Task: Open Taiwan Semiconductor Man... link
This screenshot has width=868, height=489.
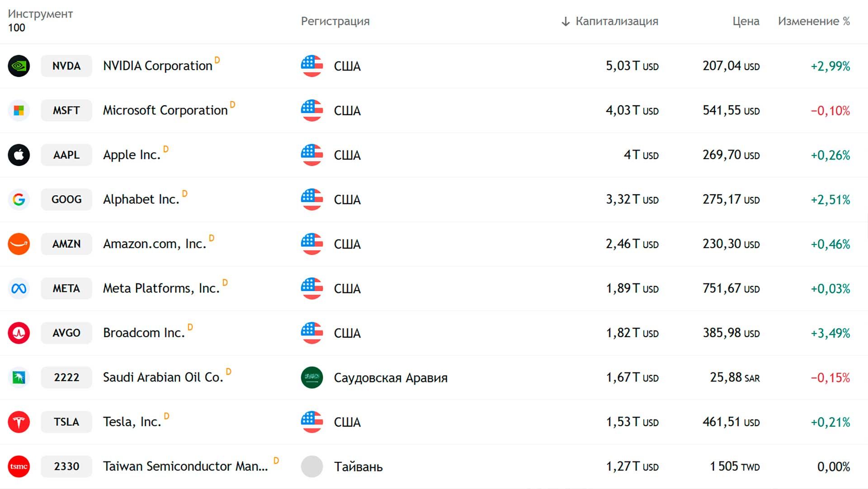Action: click(185, 466)
